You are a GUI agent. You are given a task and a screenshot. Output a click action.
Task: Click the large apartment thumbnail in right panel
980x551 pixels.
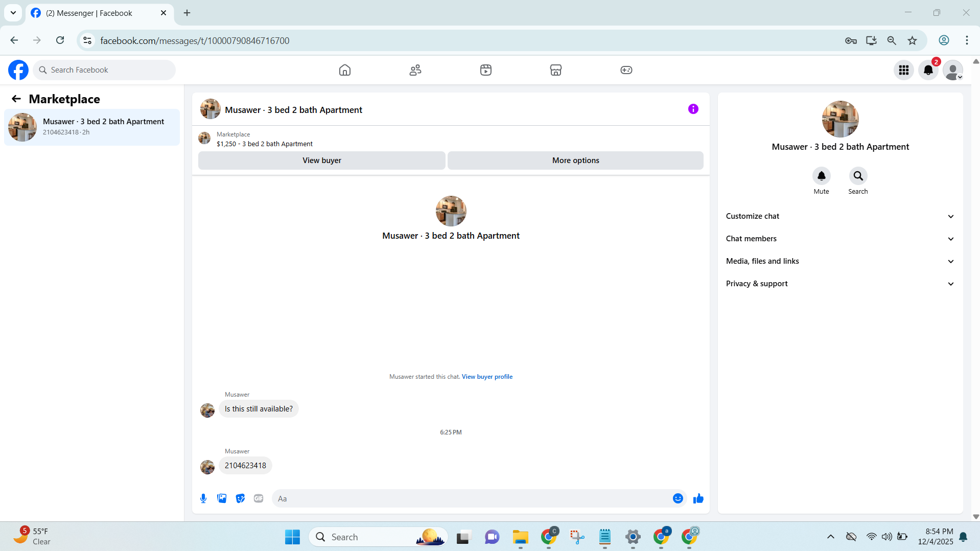841,119
